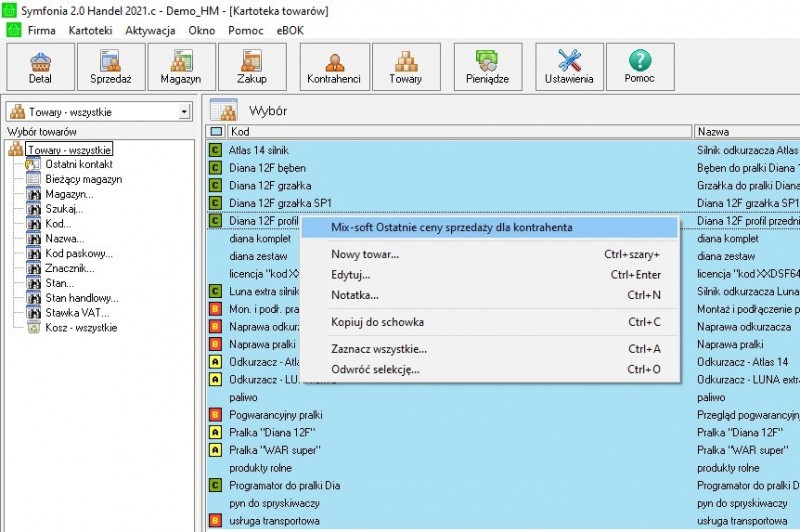Image resolution: width=800 pixels, height=532 pixels.
Task: Click yellow A icon of Pralka "WAR super"
Action: click(215, 450)
